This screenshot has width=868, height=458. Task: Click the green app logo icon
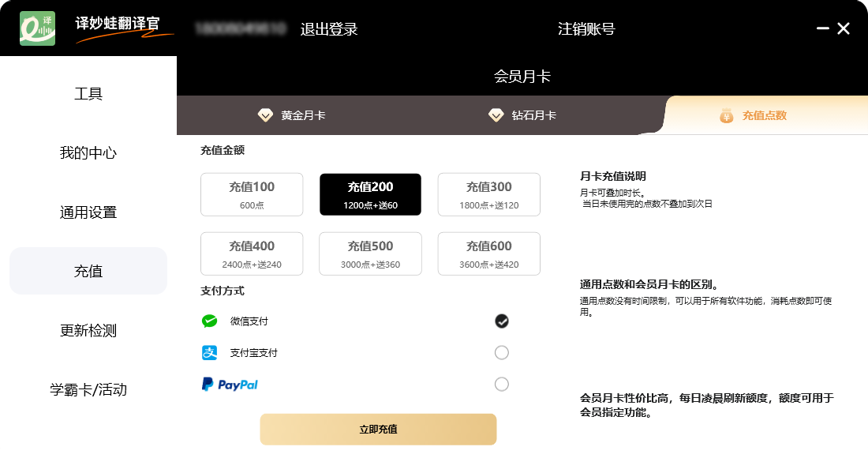(x=38, y=28)
